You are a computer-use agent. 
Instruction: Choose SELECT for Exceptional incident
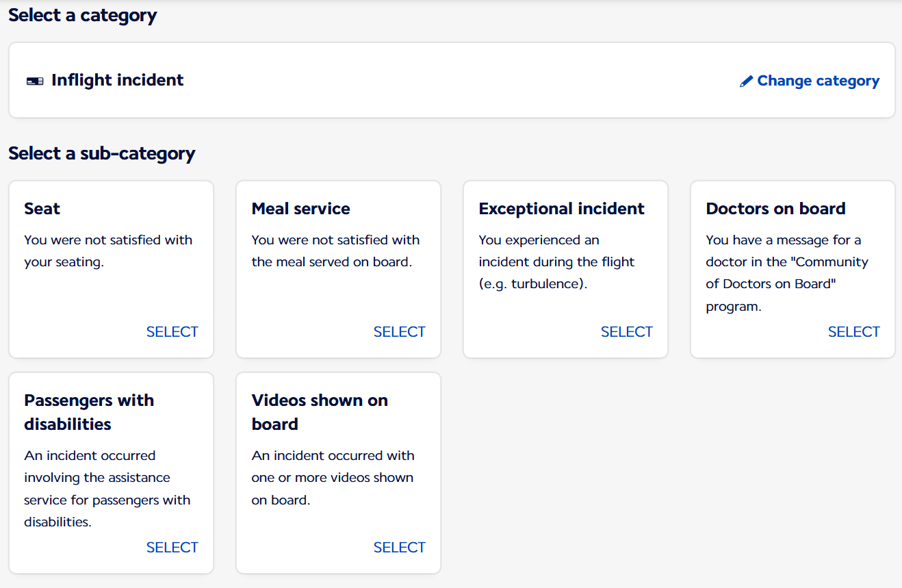[626, 332]
